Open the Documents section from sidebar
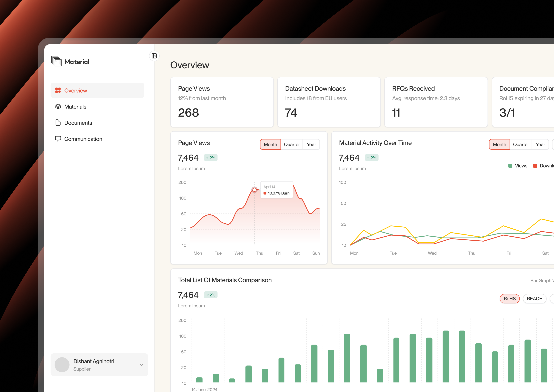The height and width of the screenshot is (392, 554). click(x=78, y=123)
